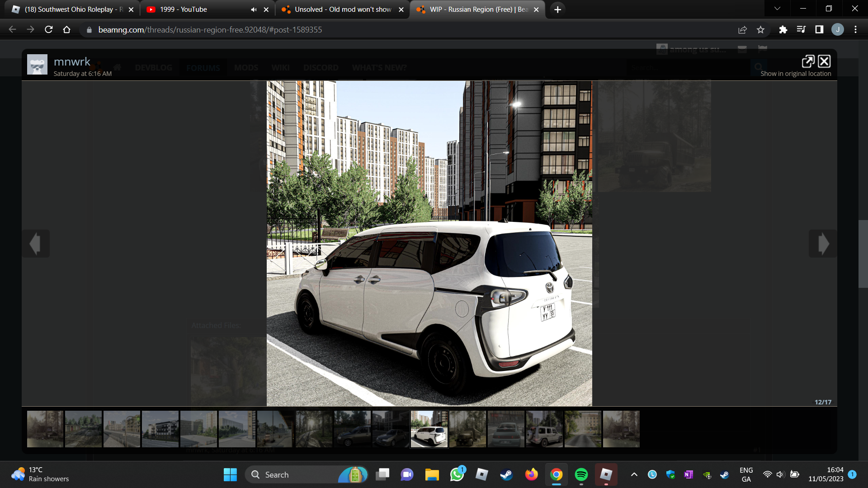The width and height of the screenshot is (868, 488).
Task: Mute the 1999 YouTube tab audio
Action: tap(254, 9)
